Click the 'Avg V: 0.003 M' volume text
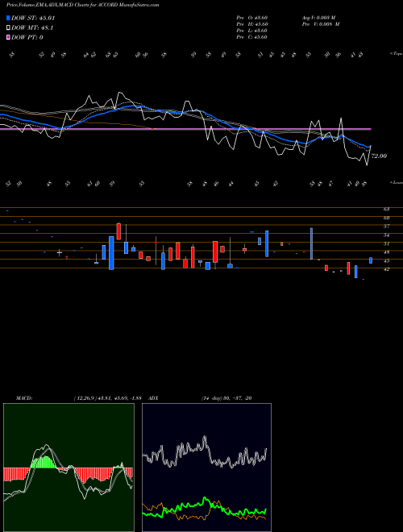 (318, 18)
